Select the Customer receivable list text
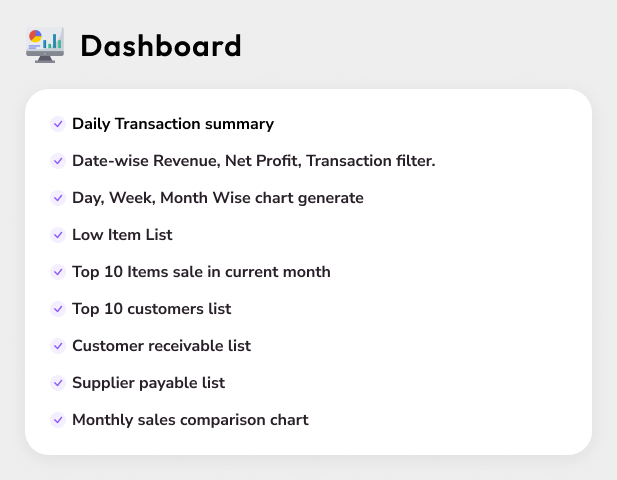617x480 pixels. (x=161, y=346)
